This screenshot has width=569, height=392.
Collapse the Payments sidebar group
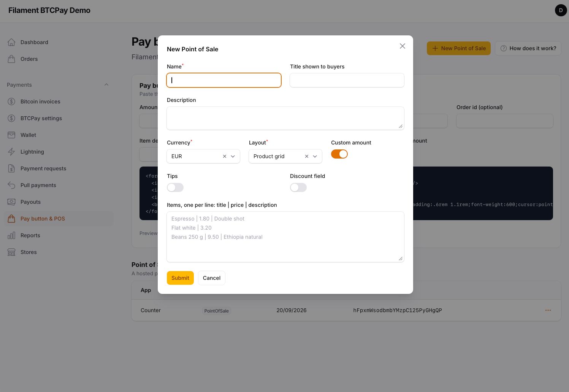[106, 85]
